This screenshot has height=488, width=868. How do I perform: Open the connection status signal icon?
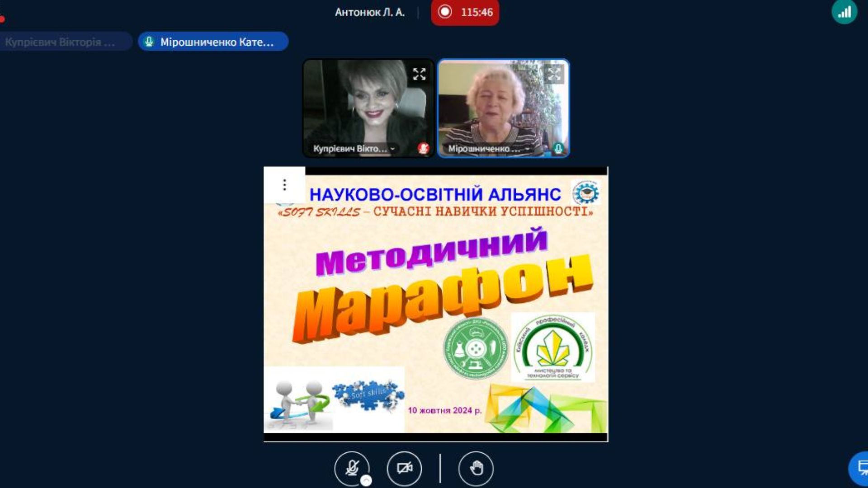pyautogui.click(x=844, y=12)
